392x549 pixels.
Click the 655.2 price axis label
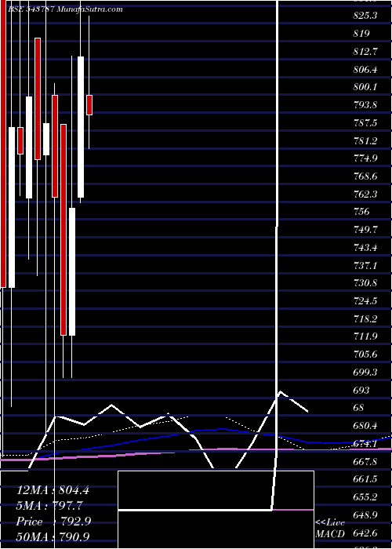click(x=365, y=496)
